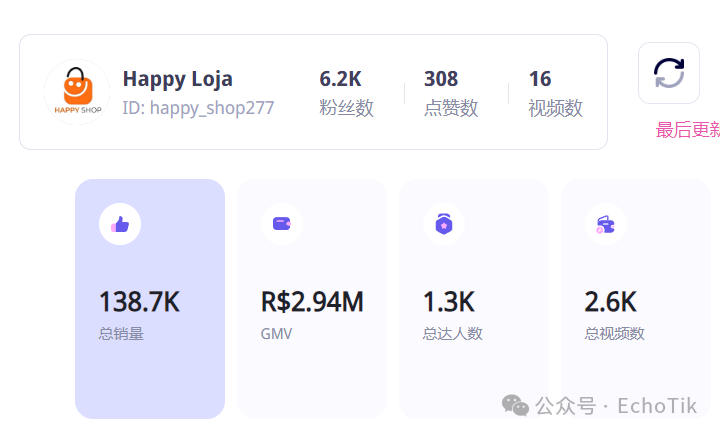
Task: Click the video ticket icon above 2.6K
Action: click(x=605, y=224)
